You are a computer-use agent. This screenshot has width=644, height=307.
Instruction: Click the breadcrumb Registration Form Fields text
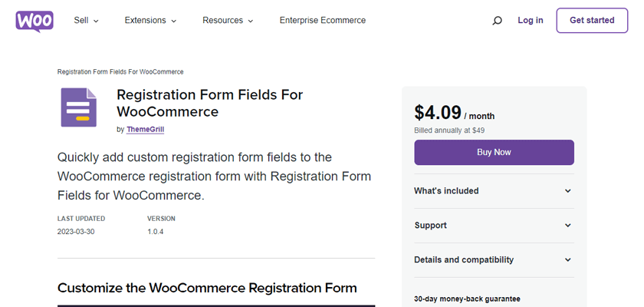[120, 72]
